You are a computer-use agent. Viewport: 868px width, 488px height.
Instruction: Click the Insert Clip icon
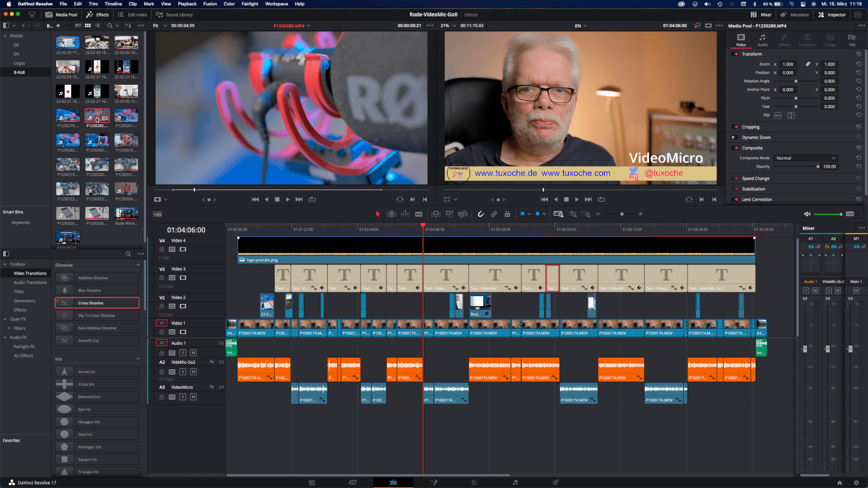click(436, 214)
